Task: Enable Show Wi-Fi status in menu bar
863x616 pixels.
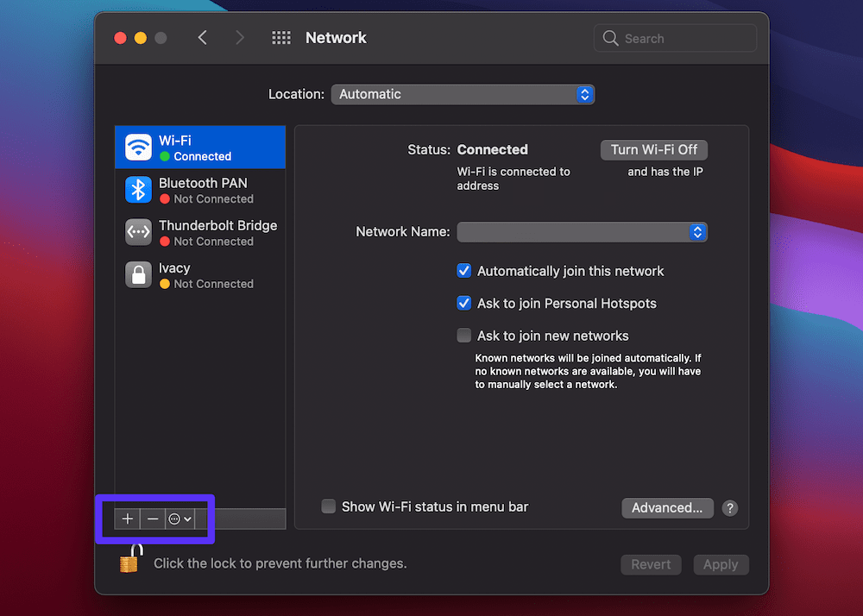Action: pyautogui.click(x=329, y=507)
